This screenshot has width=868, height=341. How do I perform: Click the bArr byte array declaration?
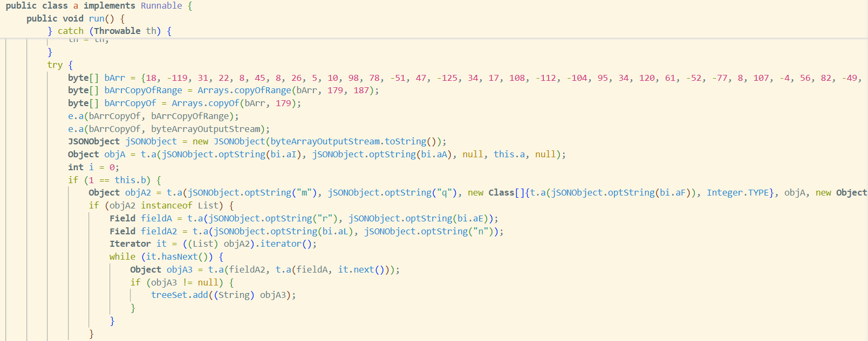(114, 78)
